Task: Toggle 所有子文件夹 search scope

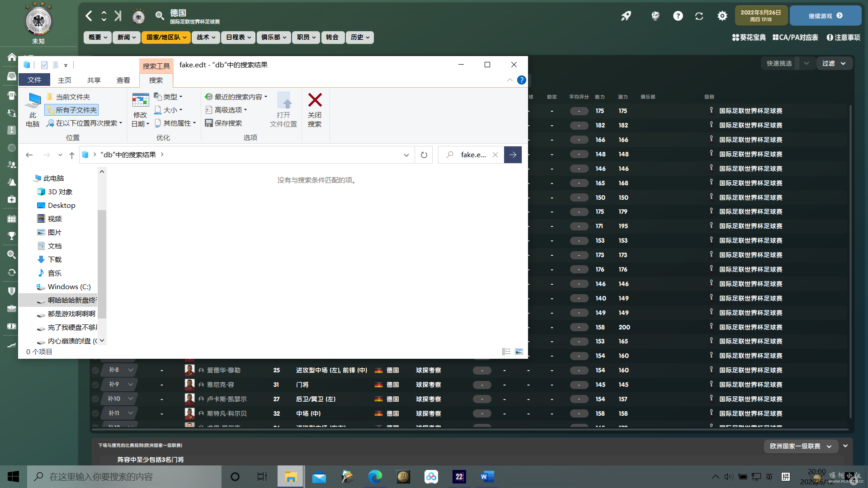Action: click(71, 110)
